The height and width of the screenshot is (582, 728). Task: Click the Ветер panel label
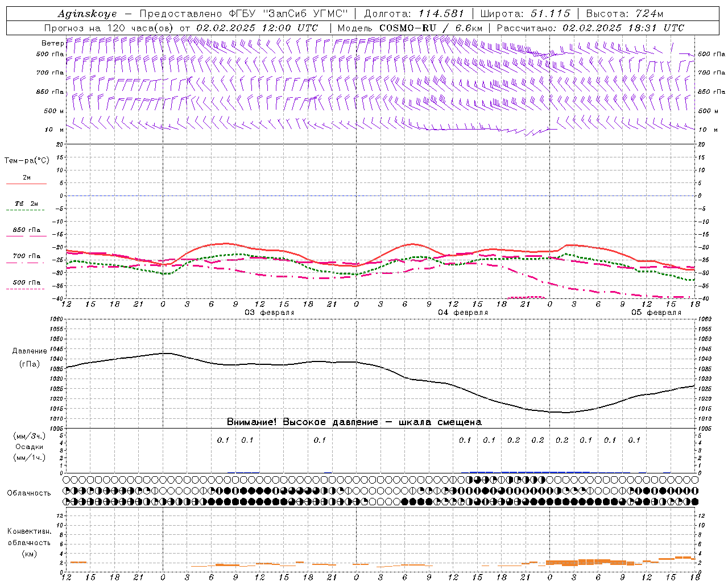pos(53,43)
